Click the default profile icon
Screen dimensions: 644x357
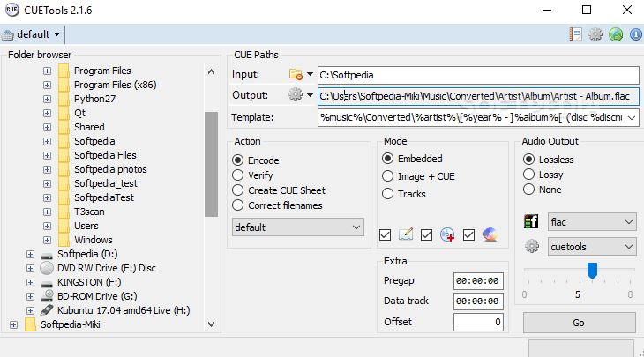point(7,35)
